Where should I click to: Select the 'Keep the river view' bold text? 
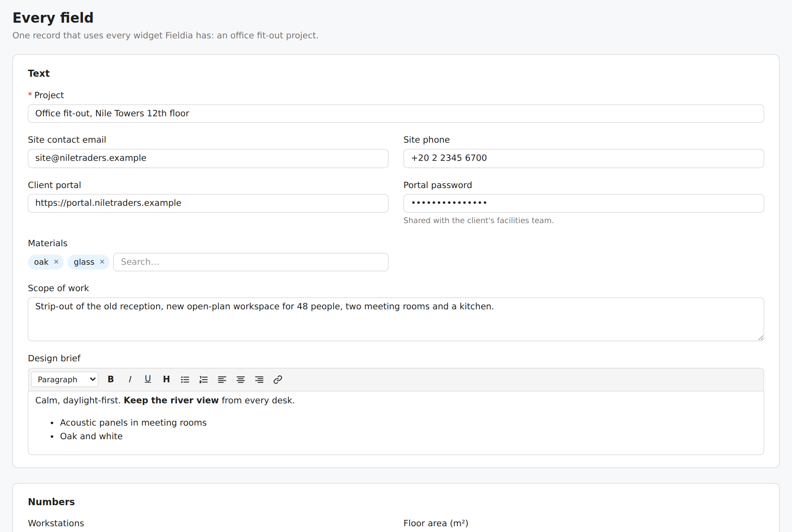point(171,400)
